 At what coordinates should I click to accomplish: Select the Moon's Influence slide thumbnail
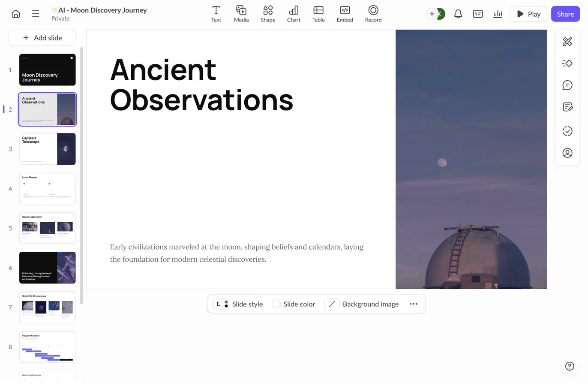(x=48, y=376)
